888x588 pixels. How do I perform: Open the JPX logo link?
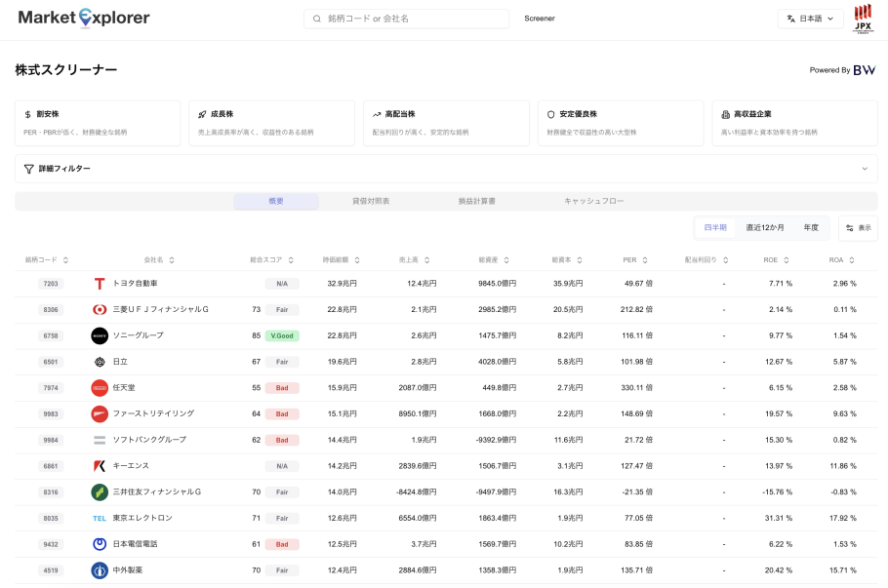(x=863, y=20)
